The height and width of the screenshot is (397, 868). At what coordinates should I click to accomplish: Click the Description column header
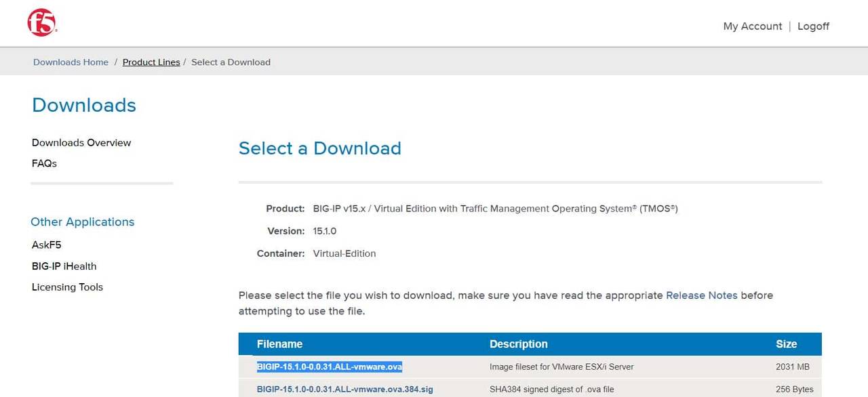518,344
